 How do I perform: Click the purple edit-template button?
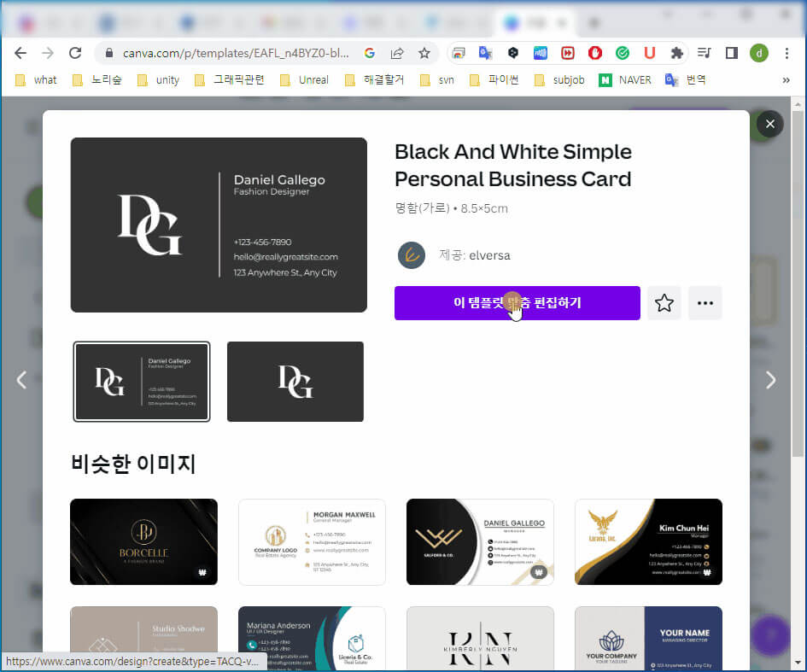(518, 303)
